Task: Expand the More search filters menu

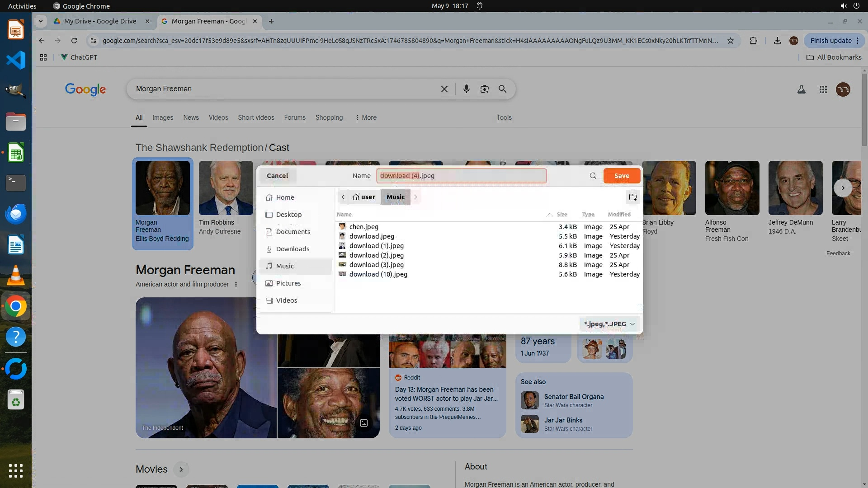Action: pyautogui.click(x=366, y=117)
